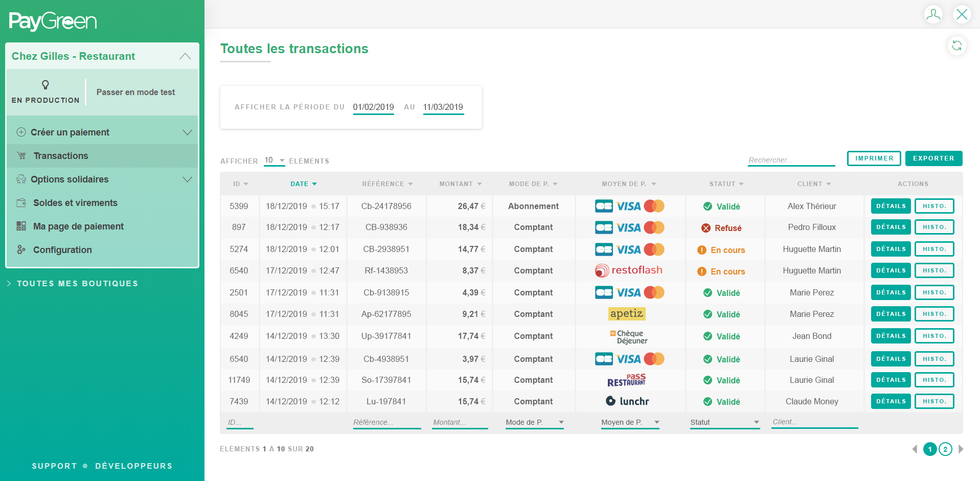Click the Options solidaires heart icon
Image resolution: width=980 pixels, height=481 pixels.
pos(21,179)
